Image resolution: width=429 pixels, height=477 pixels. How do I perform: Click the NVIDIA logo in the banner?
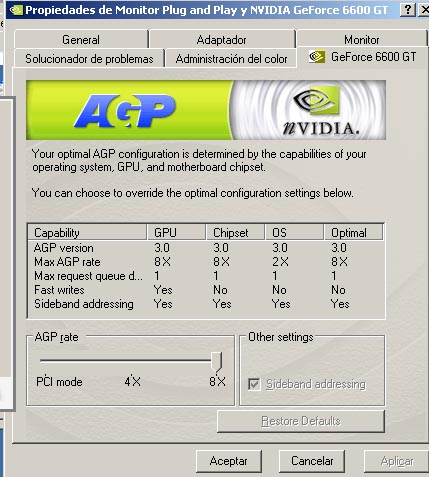318,110
